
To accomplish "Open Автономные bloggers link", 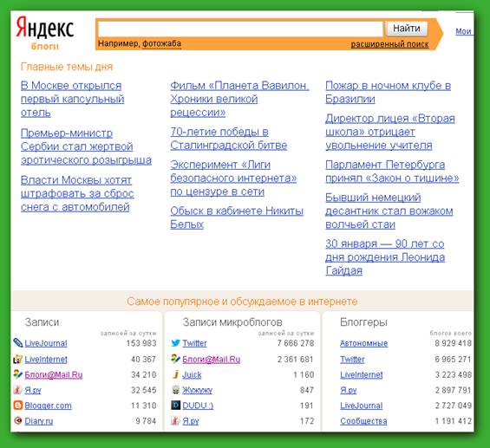I will pos(363,343).
